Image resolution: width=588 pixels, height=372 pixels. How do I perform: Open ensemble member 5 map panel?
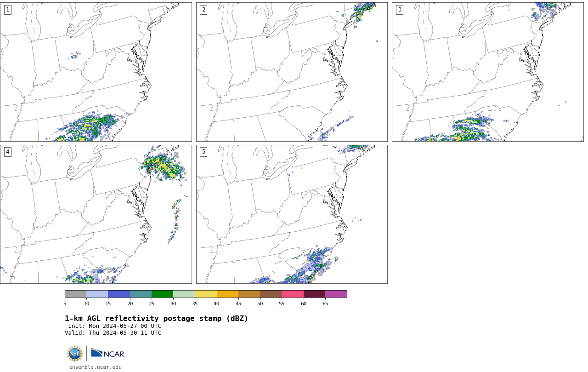292,214
